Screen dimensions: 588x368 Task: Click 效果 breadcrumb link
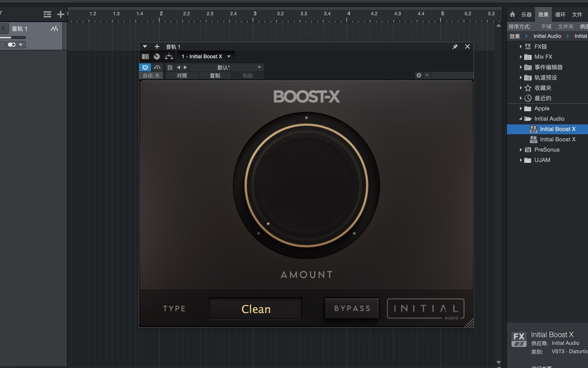coord(515,36)
